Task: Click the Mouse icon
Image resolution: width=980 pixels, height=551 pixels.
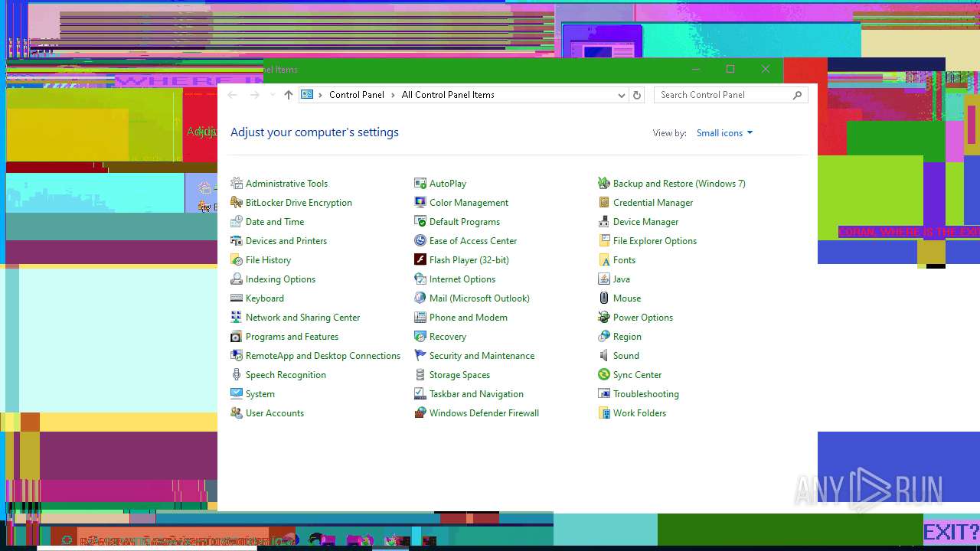Action: [604, 298]
